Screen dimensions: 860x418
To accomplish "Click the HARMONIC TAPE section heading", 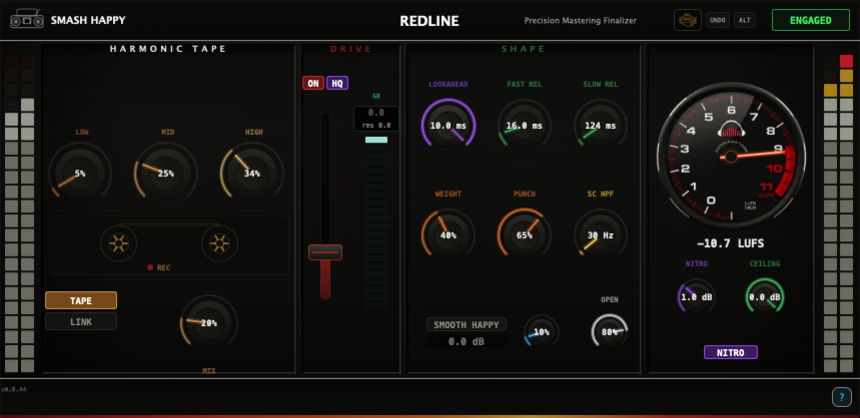I will [168, 49].
